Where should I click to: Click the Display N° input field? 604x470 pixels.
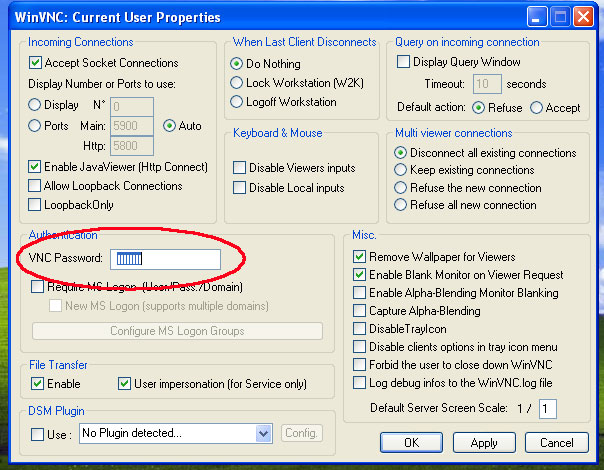click(x=132, y=106)
